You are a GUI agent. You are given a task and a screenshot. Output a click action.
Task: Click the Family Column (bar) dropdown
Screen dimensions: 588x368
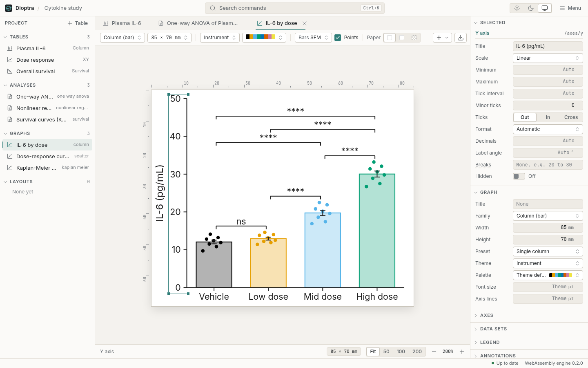tap(548, 216)
